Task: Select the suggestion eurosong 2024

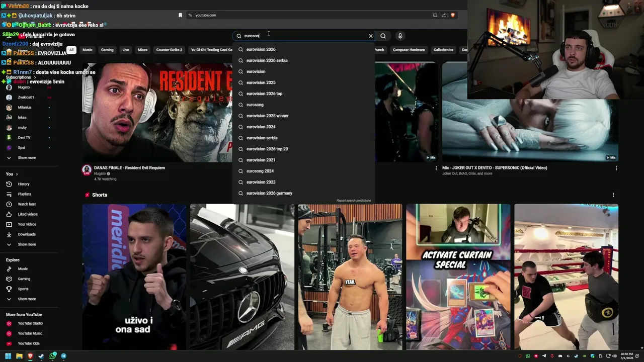Action: [x=303, y=171]
